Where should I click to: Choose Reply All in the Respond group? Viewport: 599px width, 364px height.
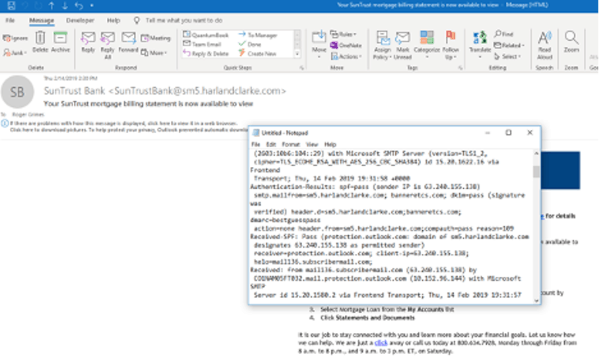108,45
